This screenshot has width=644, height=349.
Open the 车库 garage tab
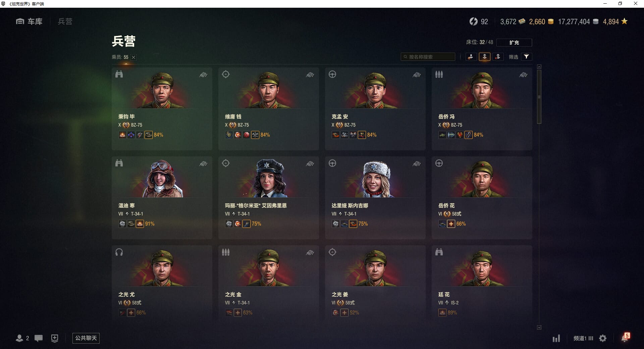pyautogui.click(x=29, y=21)
